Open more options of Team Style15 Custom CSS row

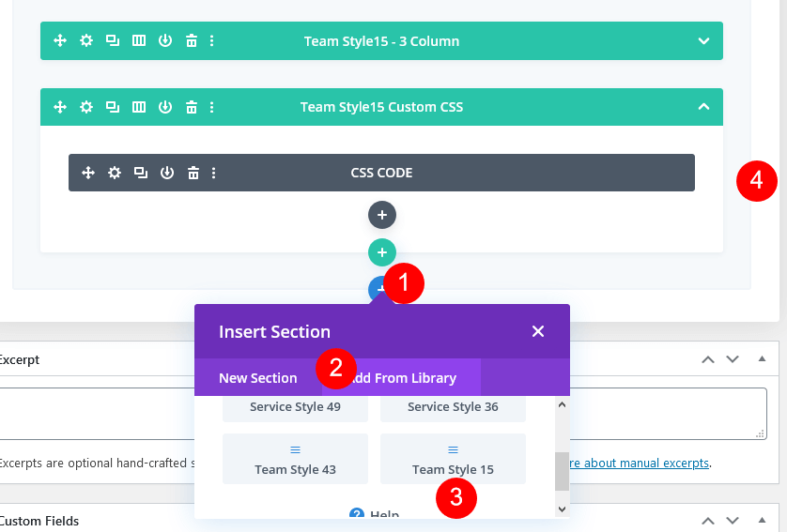tap(212, 107)
